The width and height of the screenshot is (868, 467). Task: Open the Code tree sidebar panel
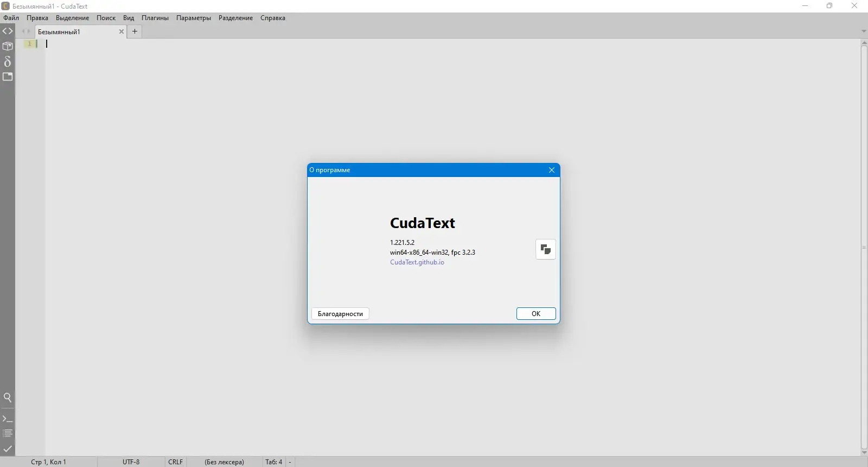point(8,31)
